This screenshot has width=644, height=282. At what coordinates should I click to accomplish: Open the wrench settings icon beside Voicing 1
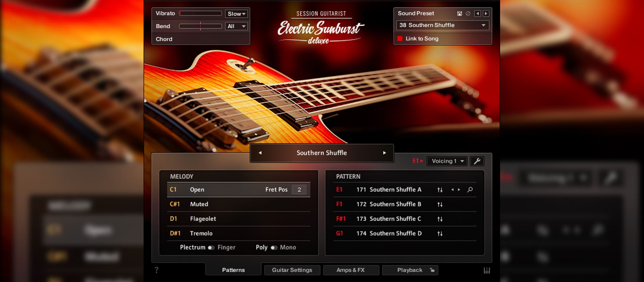click(477, 161)
